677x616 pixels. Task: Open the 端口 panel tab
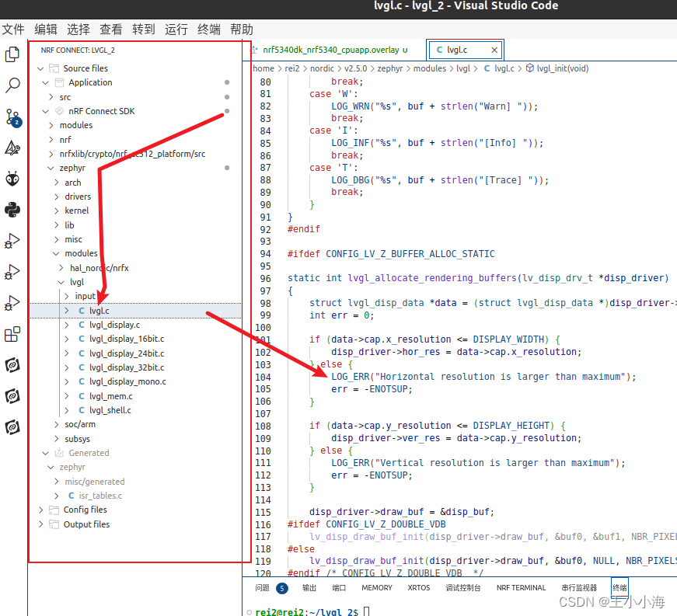tap(339, 588)
